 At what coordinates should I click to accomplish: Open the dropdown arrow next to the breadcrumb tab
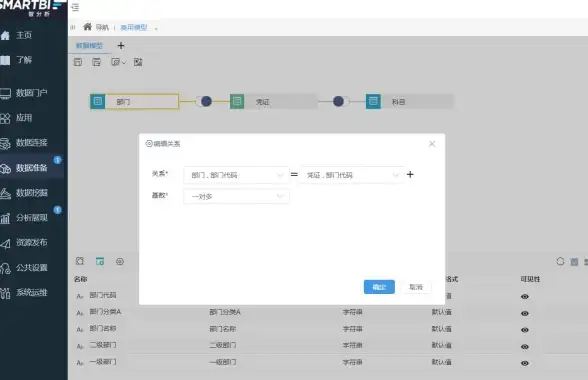156,28
